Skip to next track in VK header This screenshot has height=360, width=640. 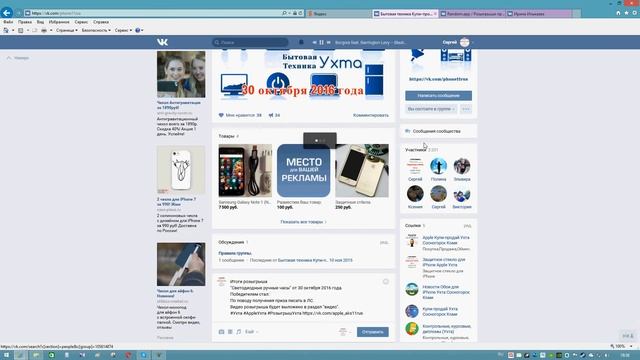pos(328,42)
